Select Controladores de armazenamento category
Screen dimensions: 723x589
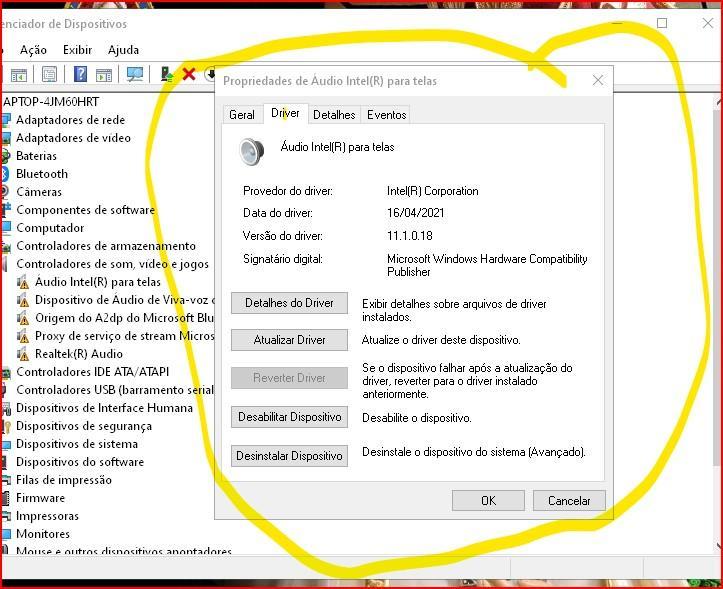[106, 246]
